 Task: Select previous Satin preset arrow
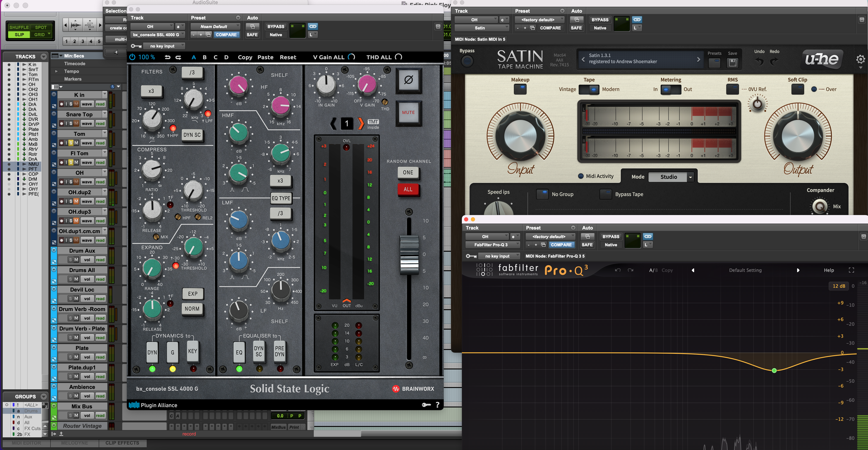coord(583,59)
